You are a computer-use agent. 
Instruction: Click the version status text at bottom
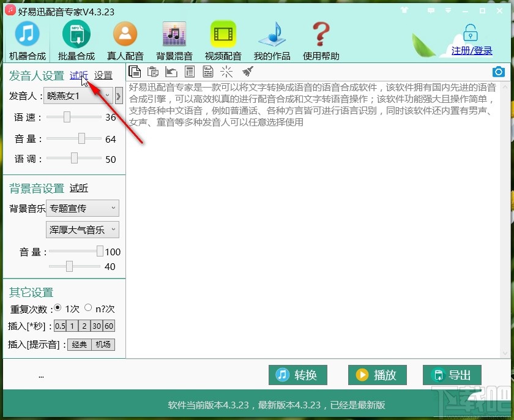coord(277,405)
